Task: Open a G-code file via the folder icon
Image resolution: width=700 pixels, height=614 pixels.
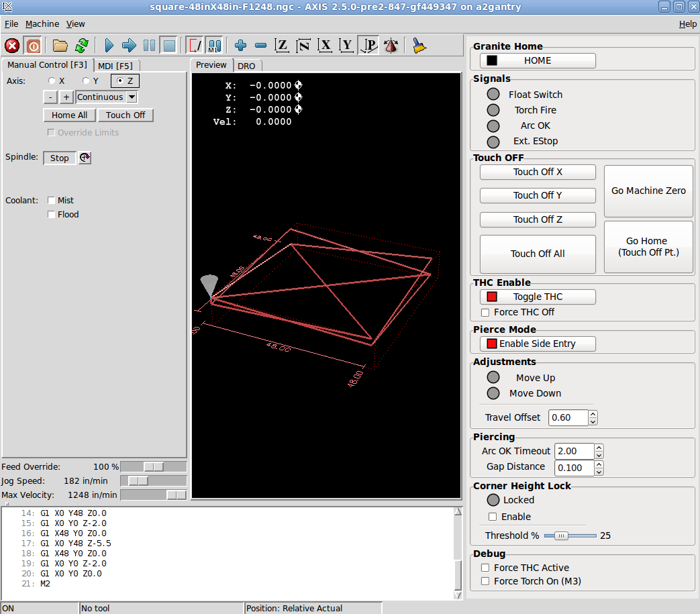Action: pyautogui.click(x=60, y=46)
